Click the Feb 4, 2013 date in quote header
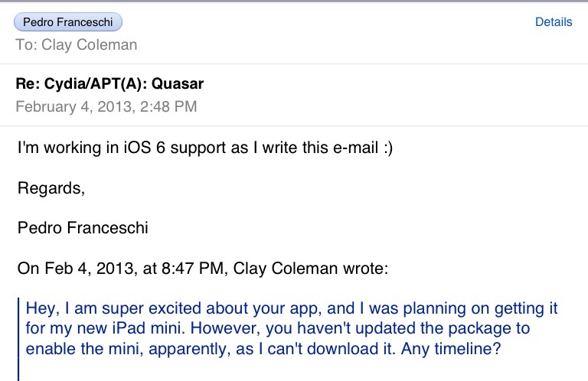Screen dimensions: 588x381 pos(90,269)
